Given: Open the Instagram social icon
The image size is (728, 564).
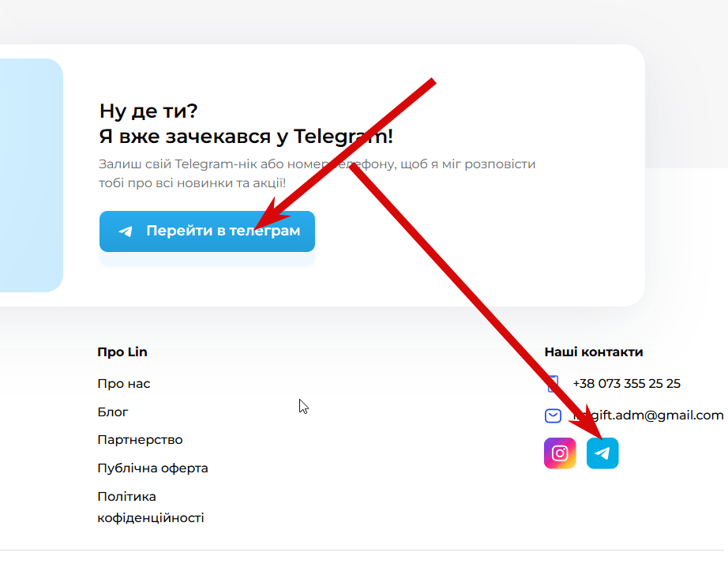Looking at the screenshot, I should pyautogui.click(x=560, y=453).
